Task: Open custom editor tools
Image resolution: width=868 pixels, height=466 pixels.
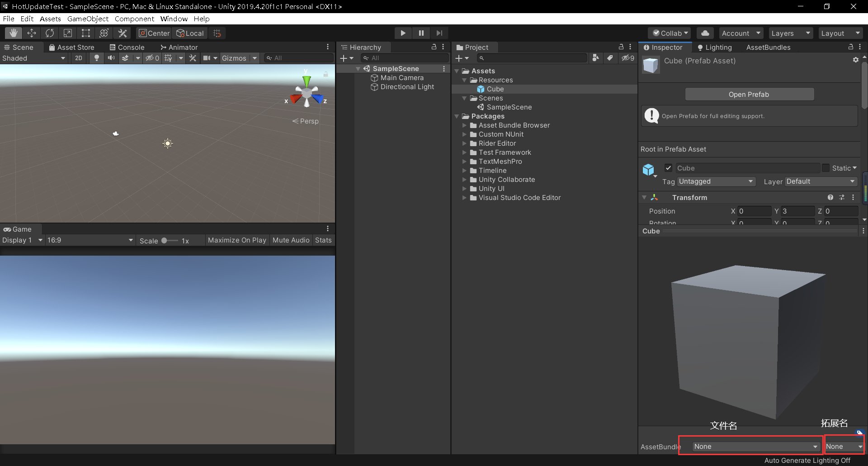Action: tap(122, 33)
